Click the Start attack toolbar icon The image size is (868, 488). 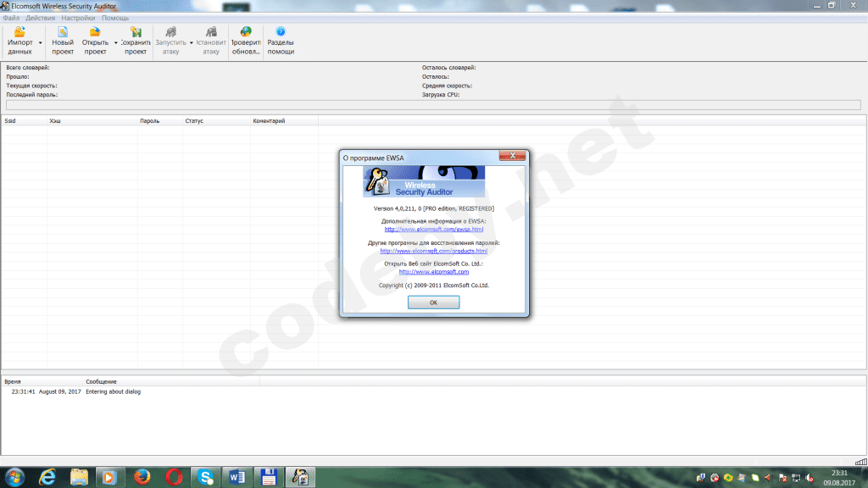(170, 32)
